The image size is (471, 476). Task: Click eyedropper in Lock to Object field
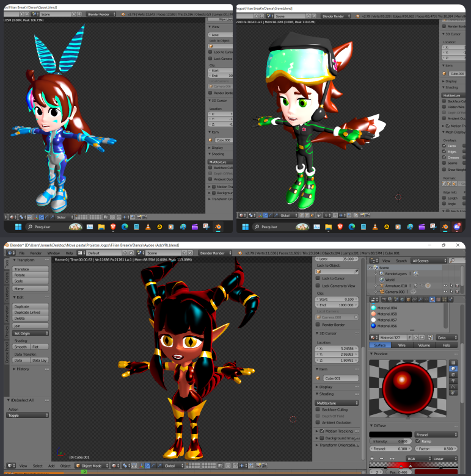click(x=356, y=272)
